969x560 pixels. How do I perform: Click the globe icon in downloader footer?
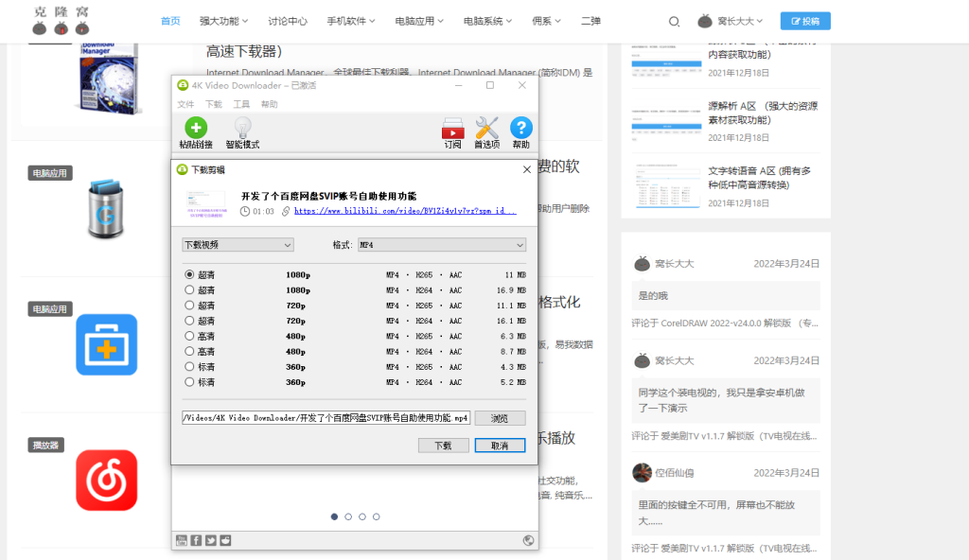click(528, 540)
